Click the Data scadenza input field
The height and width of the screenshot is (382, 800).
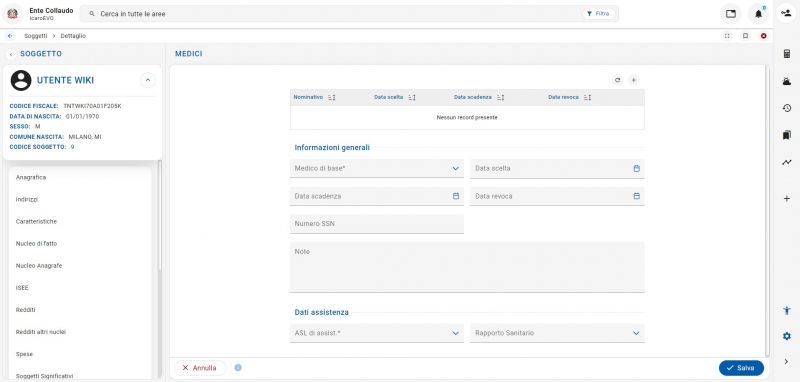pyautogui.click(x=377, y=196)
